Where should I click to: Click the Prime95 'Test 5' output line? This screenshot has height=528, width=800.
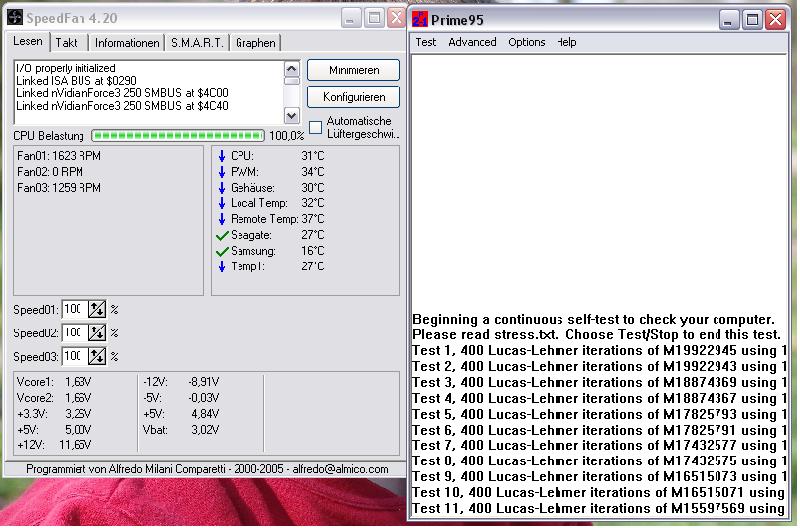pos(599,414)
